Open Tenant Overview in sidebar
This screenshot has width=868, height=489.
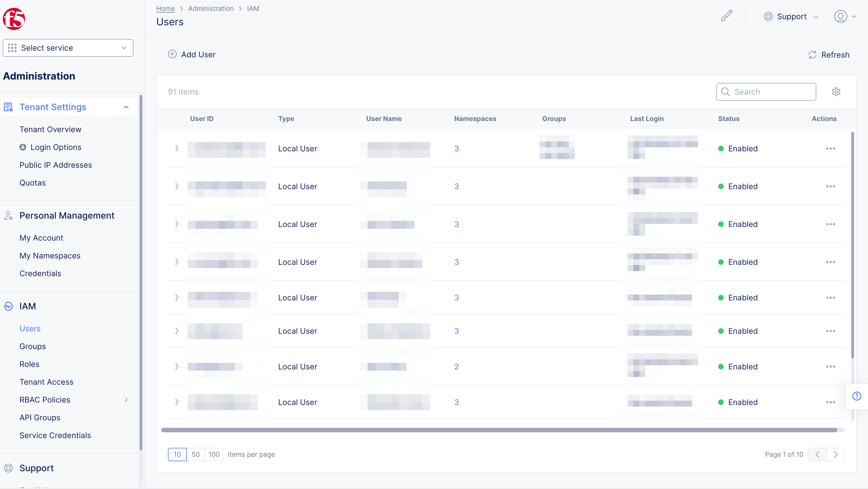point(50,129)
